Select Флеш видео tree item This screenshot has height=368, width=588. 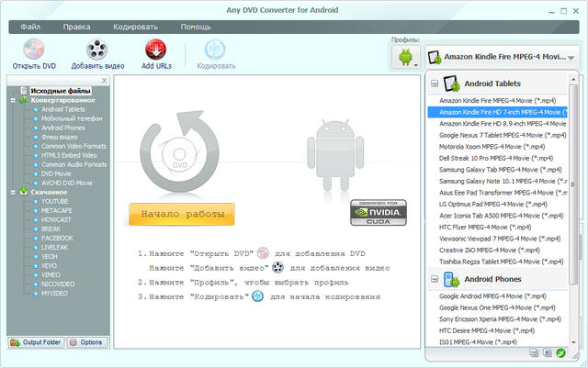pyautogui.click(x=59, y=137)
